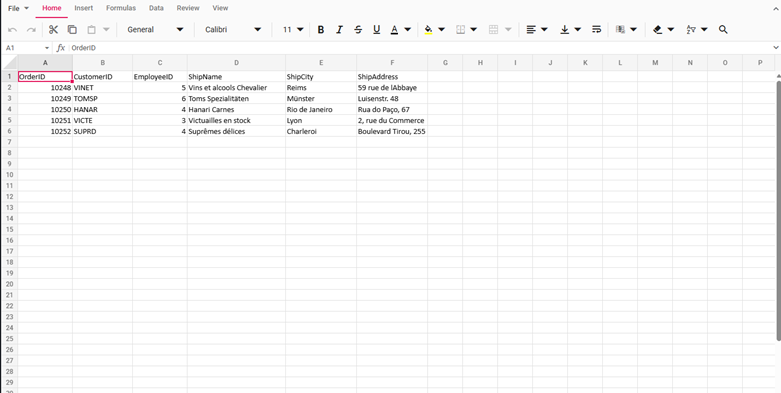Select the ShipCity header cell
Viewport: 781px width, 393px height.
point(321,77)
